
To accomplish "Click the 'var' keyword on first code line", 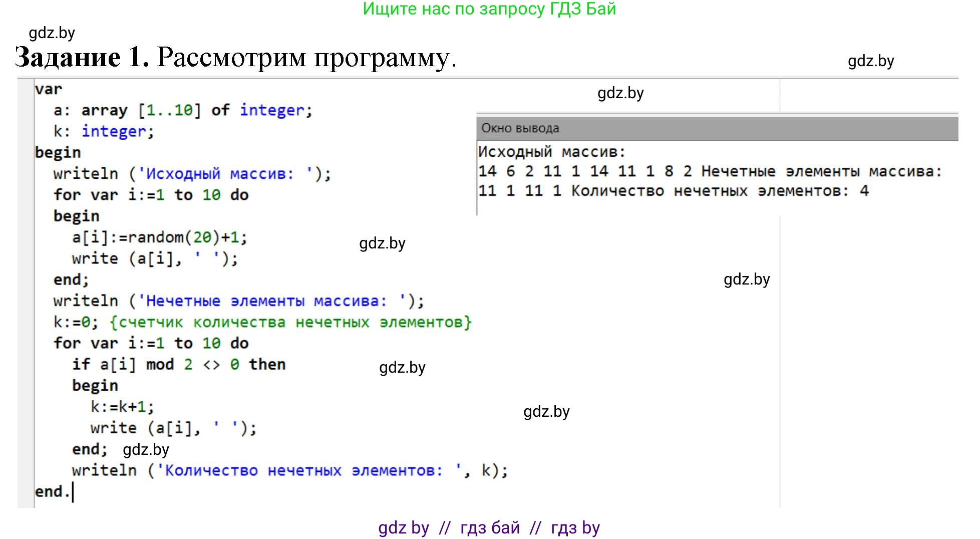I will 49,89.
